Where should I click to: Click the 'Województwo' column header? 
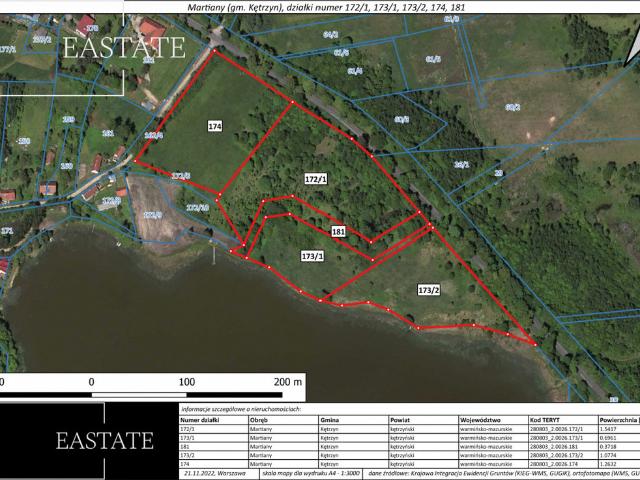480,420
